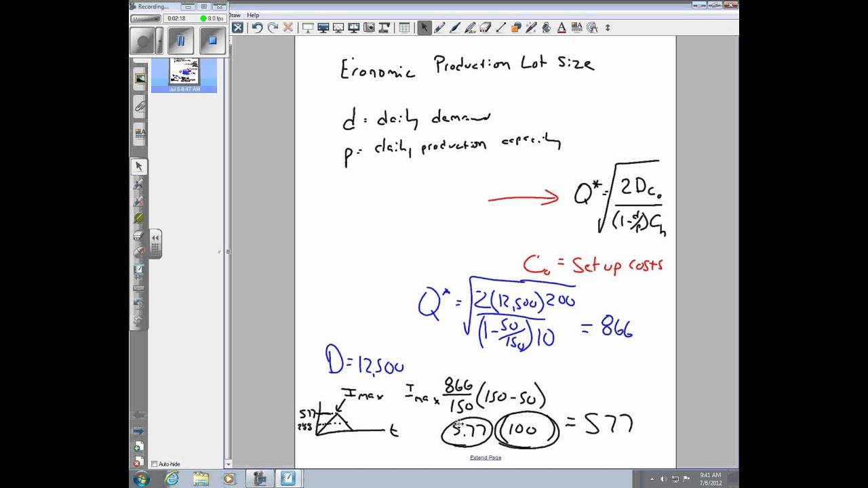Pause the screen recording
Image resolution: width=868 pixels, height=488 pixels.
pyautogui.click(x=180, y=41)
